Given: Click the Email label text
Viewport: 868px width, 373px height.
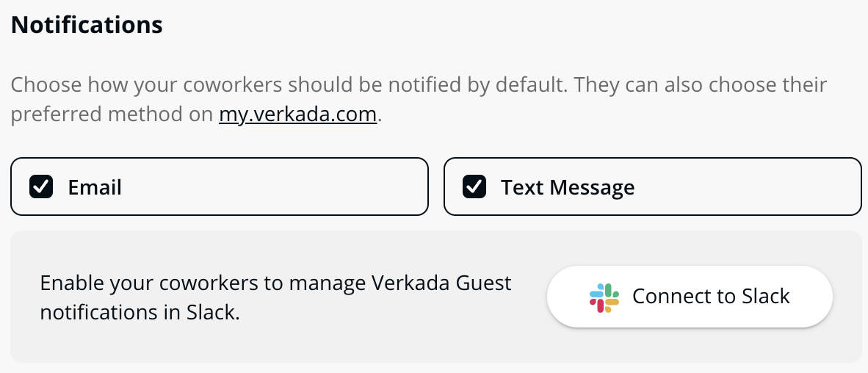Looking at the screenshot, I should tap(95, 188).
